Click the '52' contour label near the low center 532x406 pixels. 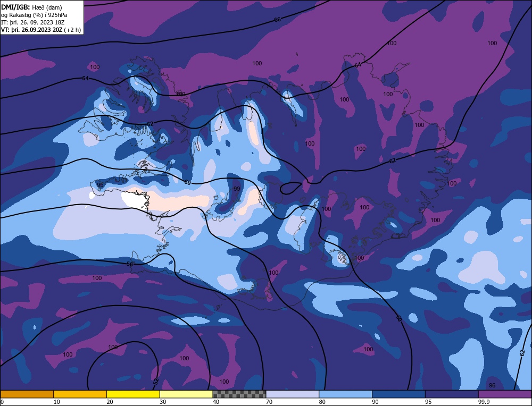[156, 382]
